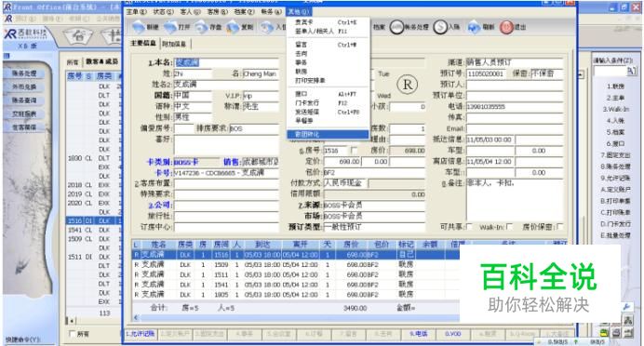Open the 语种 field showing 中文
The width and height of the screenshot is (644, 346).
pyautogui.click(x=193, y=106)
